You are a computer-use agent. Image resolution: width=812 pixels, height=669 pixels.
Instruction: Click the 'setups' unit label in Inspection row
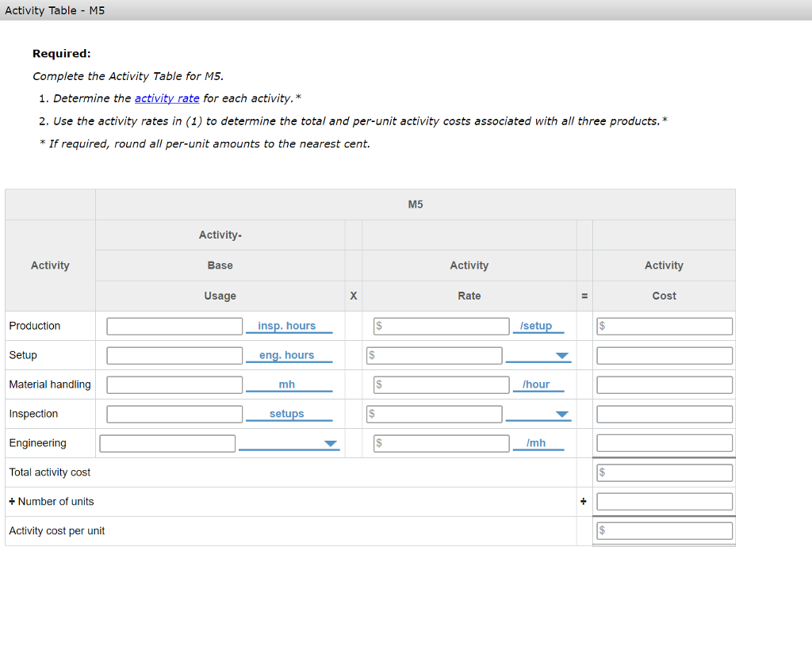coord(287,414)
